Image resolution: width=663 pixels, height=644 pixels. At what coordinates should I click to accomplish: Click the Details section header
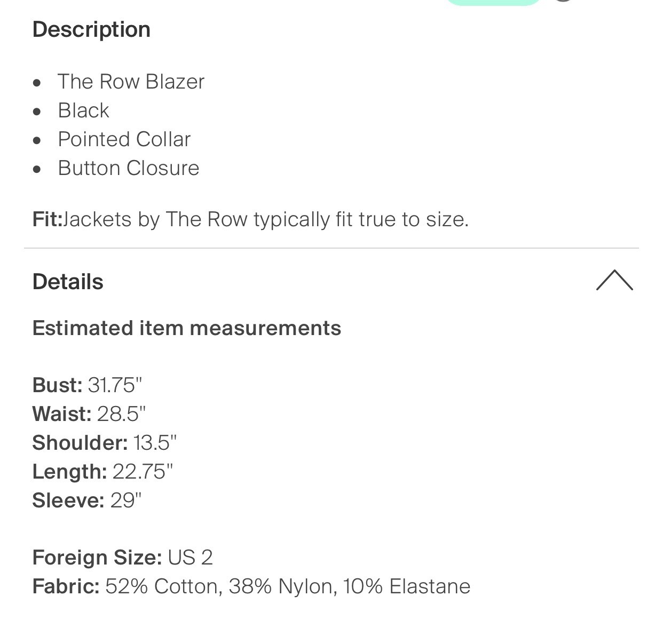click(68, 281)
